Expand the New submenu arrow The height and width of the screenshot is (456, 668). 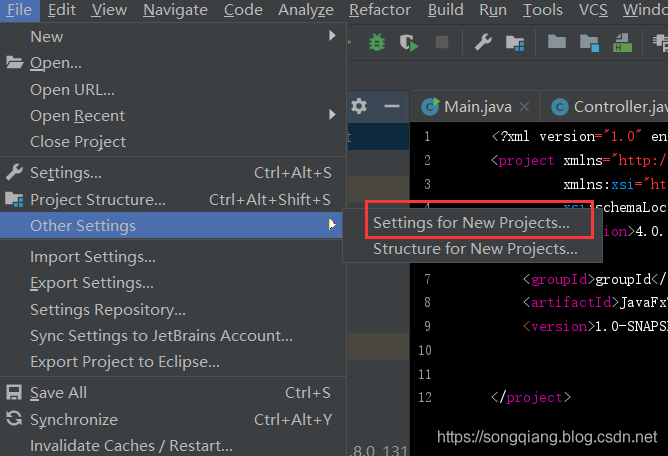point(332,36)
